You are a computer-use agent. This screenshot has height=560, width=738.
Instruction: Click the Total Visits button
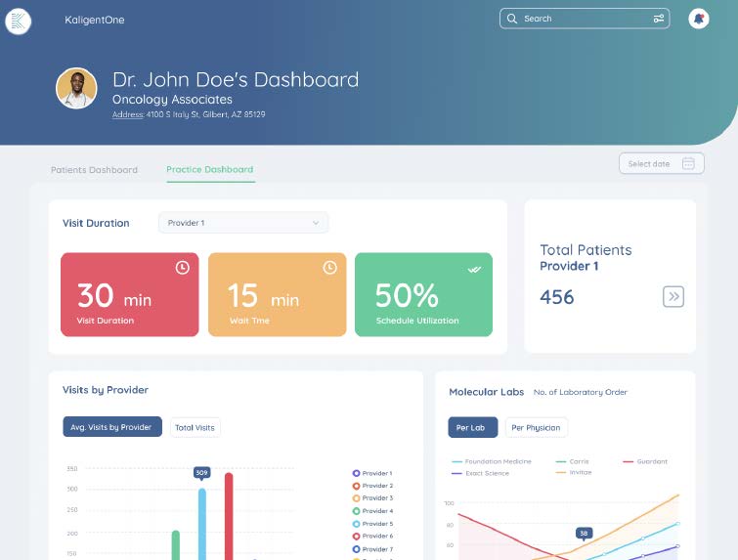tap(194, 427)
